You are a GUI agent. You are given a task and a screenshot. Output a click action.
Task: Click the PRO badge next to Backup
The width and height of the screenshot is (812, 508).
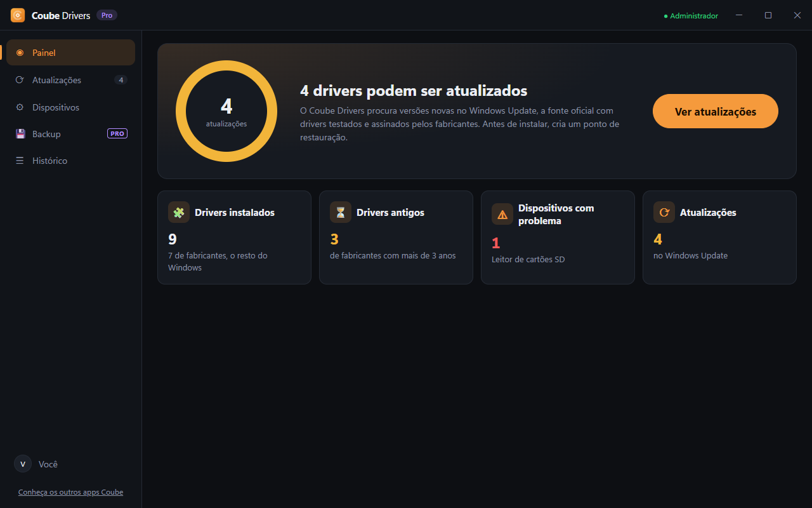pyautogui.click(x=117, y=134)
